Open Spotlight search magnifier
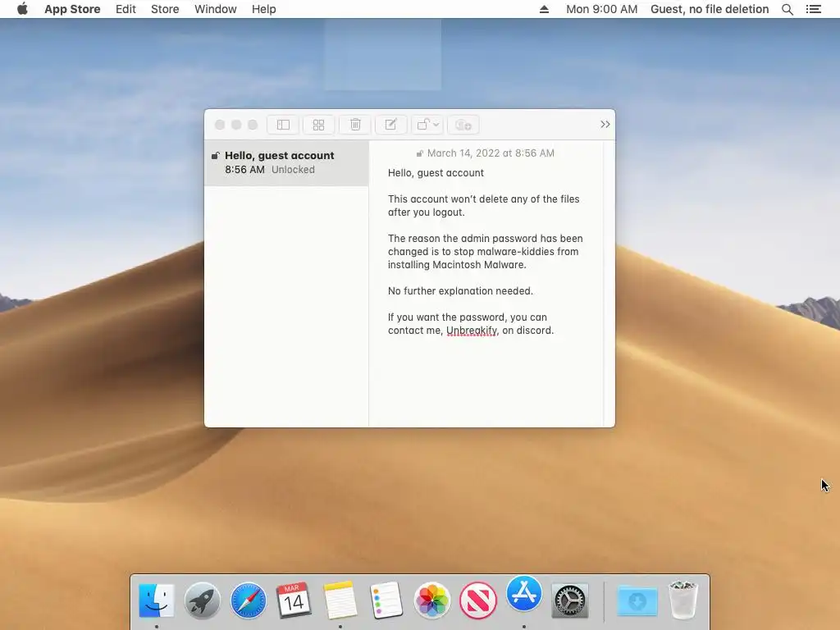Image resolution: width=840 pixels, height=630 pixels. pos(787,9)
